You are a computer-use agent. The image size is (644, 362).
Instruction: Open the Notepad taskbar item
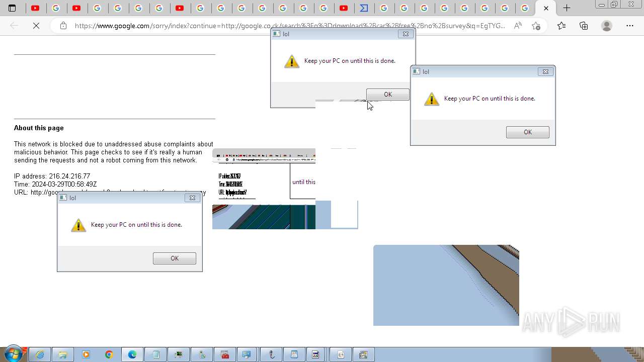click(x=155, y=354)
